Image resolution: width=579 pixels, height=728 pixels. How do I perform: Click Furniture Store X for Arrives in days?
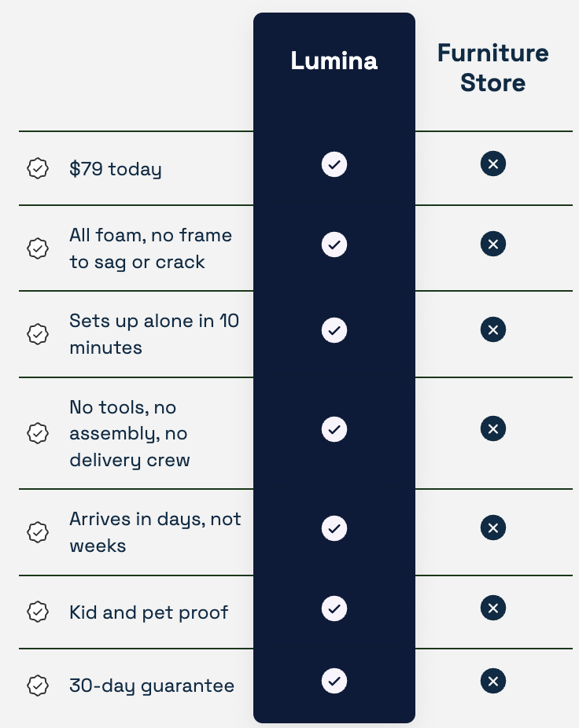pyautogui.click(x=493, y=528)
